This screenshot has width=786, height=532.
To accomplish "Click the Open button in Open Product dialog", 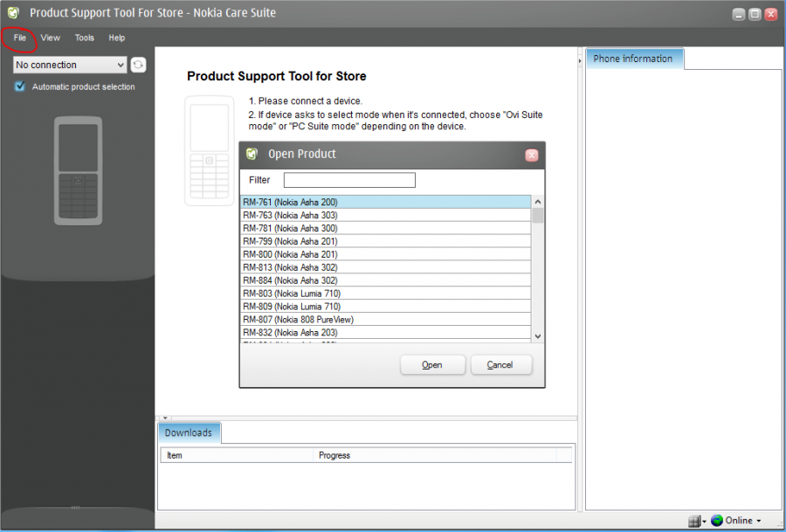I will tap(432, 364).
